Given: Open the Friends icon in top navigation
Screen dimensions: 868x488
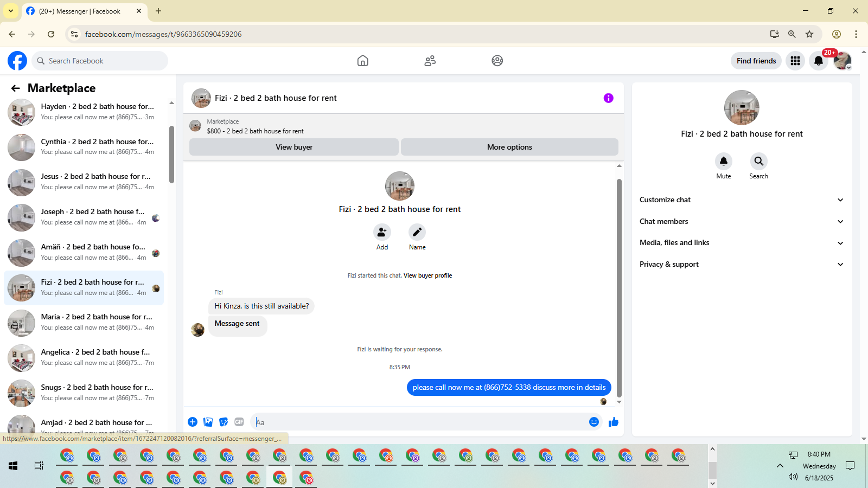Looking at the screenshot, I should (x=430, y=61).
